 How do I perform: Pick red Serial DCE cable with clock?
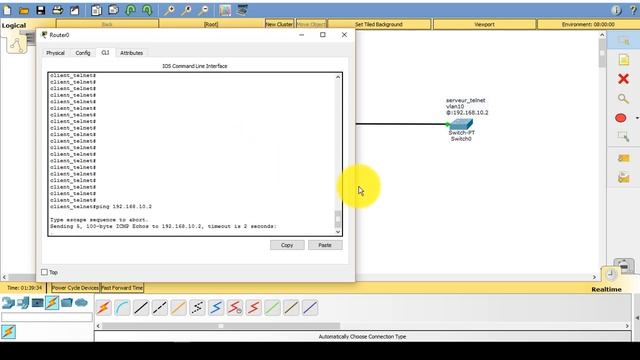click(x=235, y=308)
